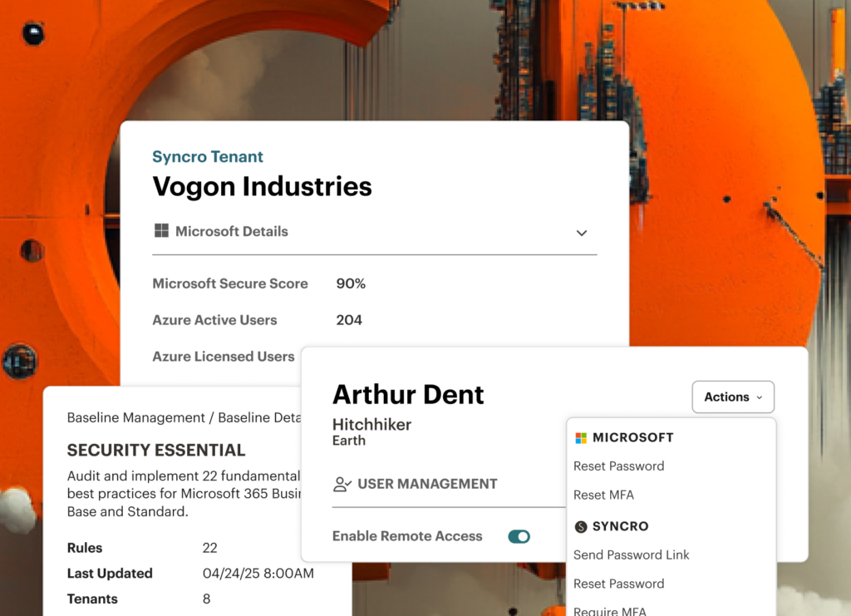Expand the Microsoft Details disclosure chevron
The height and width of the screenshot is (616, 851).
click(x=582, y=233)
